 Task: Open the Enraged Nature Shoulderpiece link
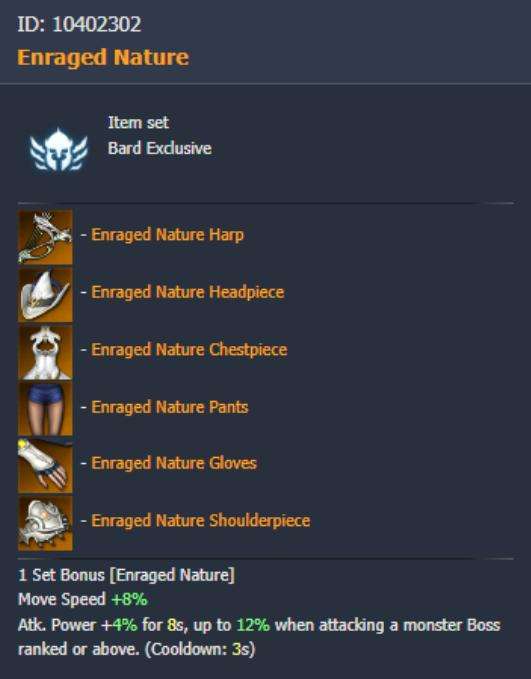(201, 521)
